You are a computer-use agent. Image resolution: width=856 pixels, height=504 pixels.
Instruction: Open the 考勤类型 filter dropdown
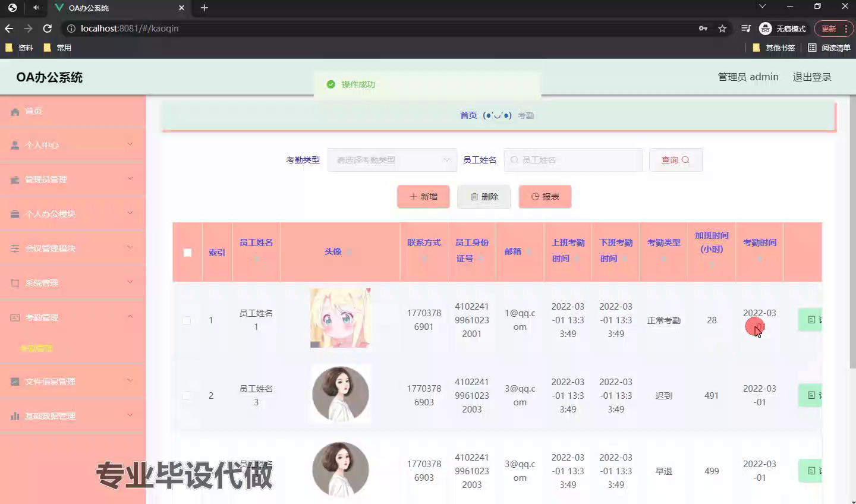click(x=392, y=160)
